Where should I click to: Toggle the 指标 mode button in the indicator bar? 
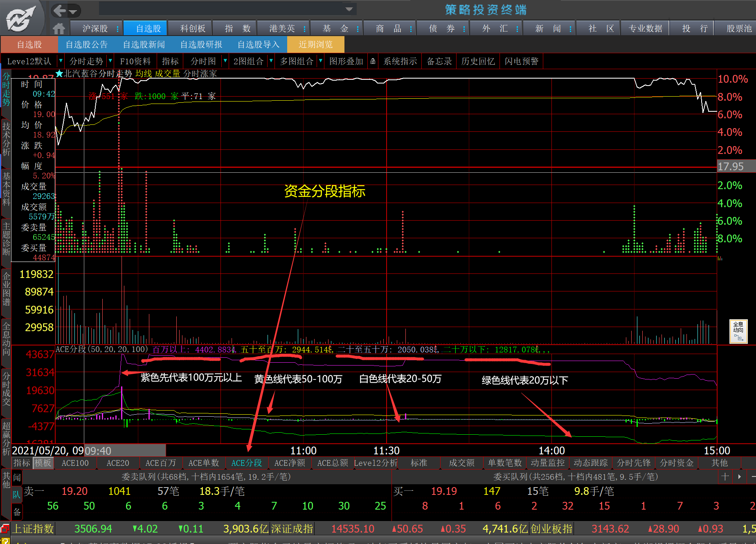click(22, 463)
